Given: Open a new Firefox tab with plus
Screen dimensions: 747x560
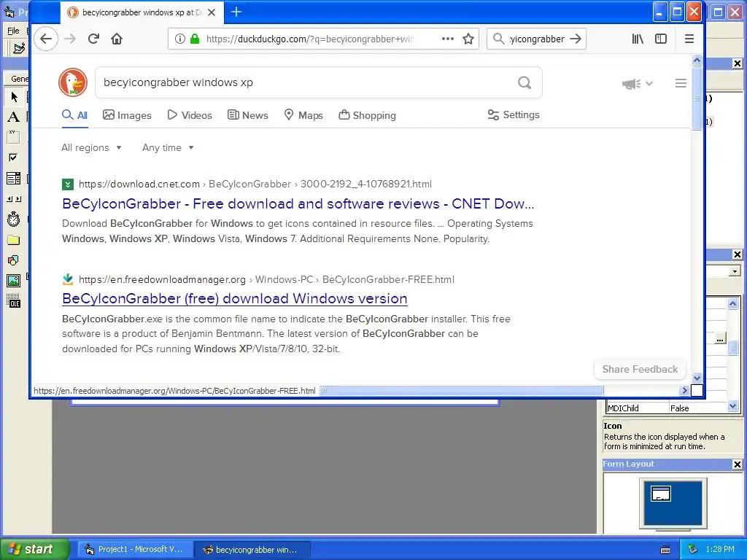Looking at the screenshot, I should click(236, 12).
